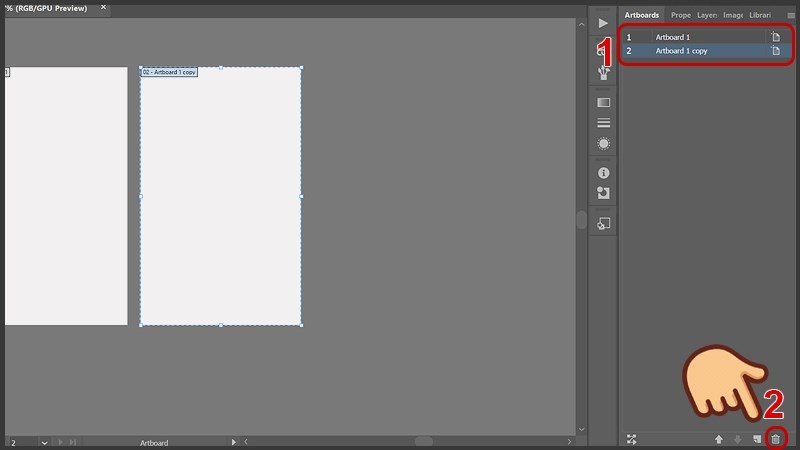Move artboard up with the up arrow
The height and width of the screenshot is (450, 800).
click(718, 439)
